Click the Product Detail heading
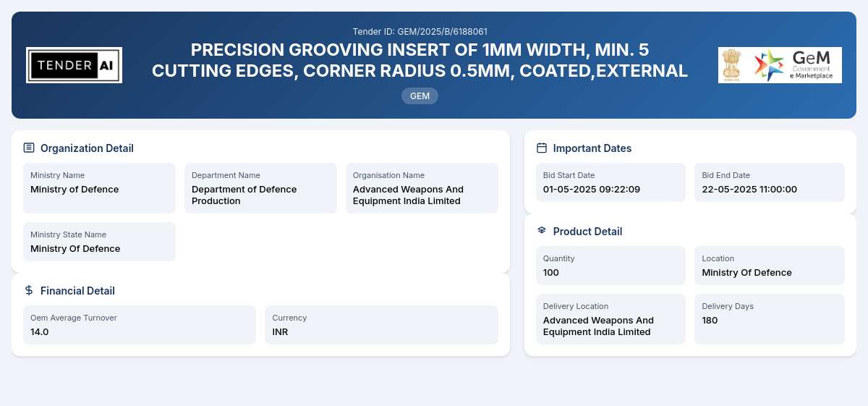868x406 pixels. [x=587, y=232]
